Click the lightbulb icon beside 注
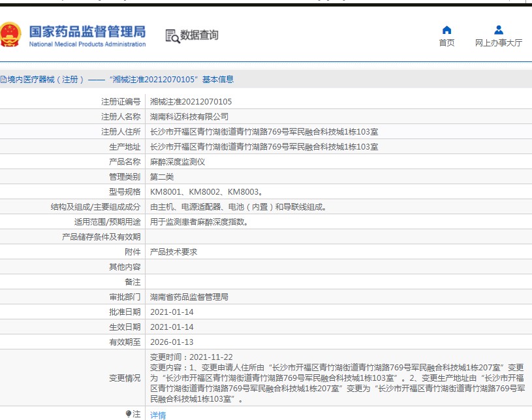532x420 pixels. 128,413
